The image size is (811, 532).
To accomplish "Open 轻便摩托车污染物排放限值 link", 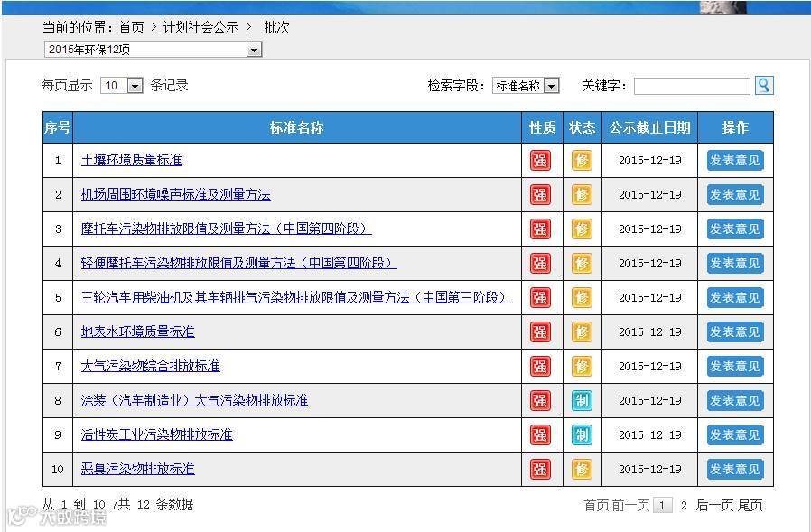I will pos(239,263).
